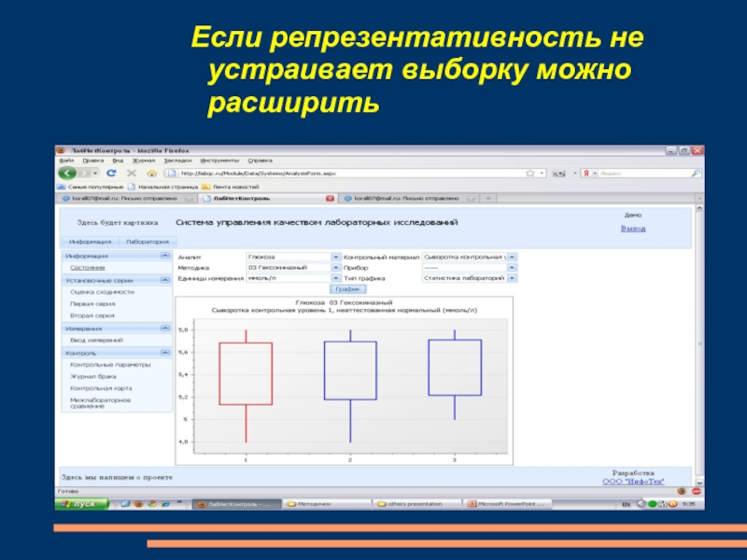Viewport: 747px width, 560px height.
Task: Switch to the first koral07@mail.ru tab
Action: click(x=127, y=198)
